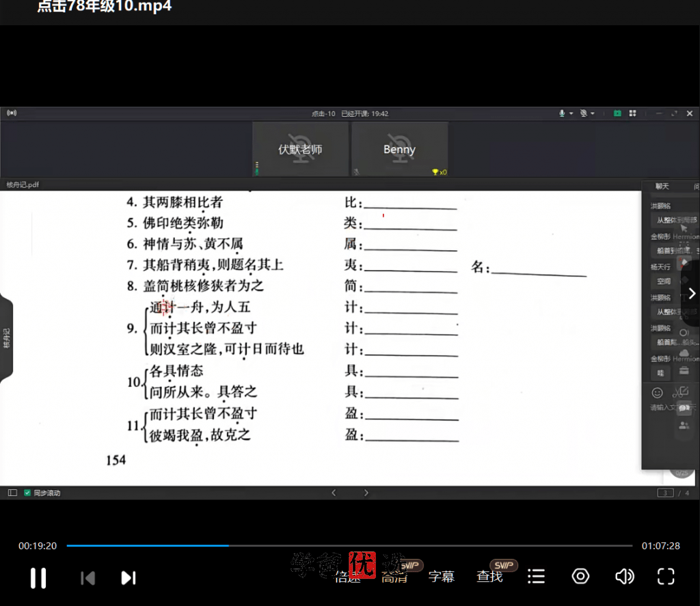
Task: Click the chat message input field
Action: (672, 407)
